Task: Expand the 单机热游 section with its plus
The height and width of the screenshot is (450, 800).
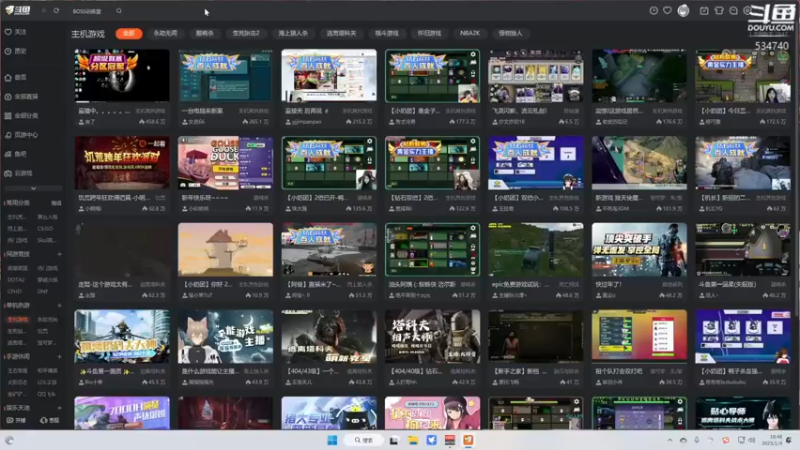Action: pos(59,305)
